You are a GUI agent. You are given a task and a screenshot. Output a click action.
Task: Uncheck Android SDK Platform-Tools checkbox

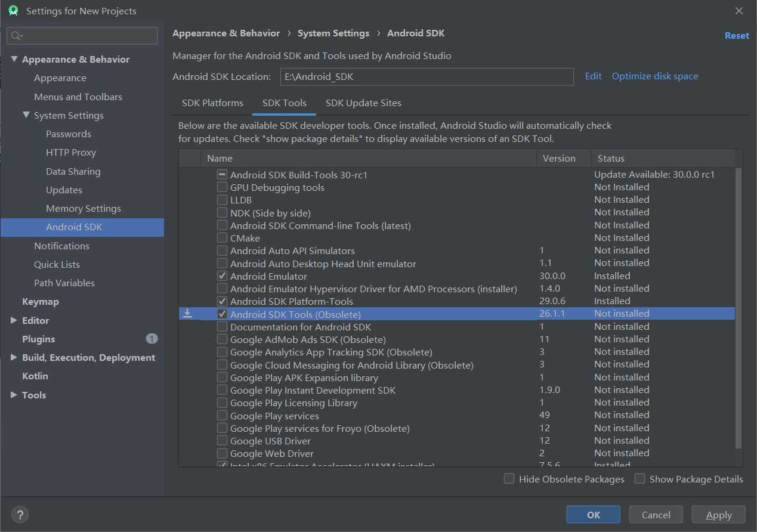point(222,301)
